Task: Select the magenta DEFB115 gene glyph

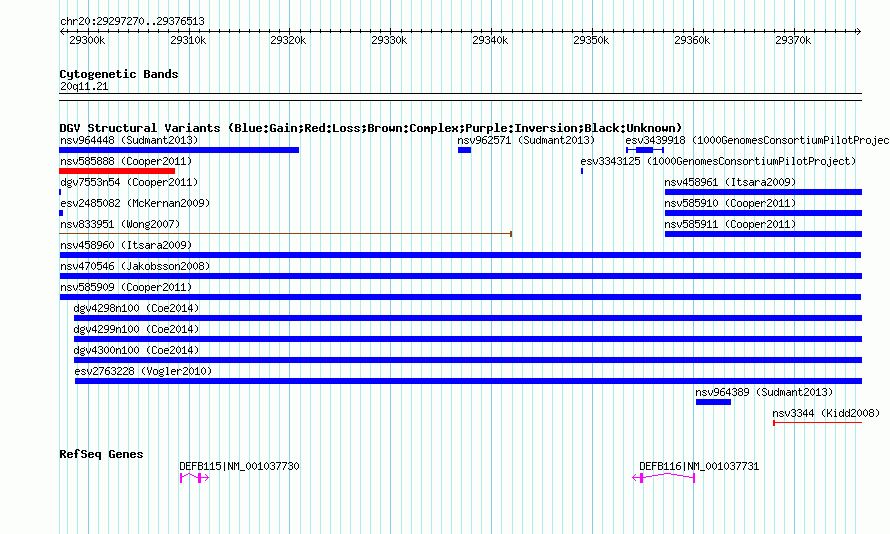Action: [194, 478]
